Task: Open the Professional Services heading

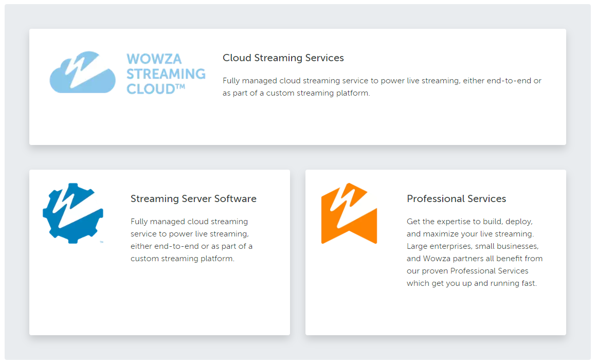Action: 456,199
